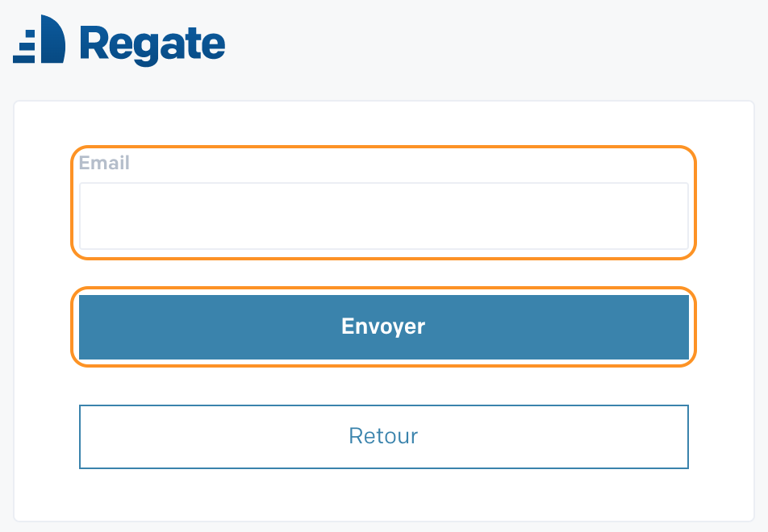Screen dimensions: 768x532
Task: Click the Email field label
Action: (x=104, y=163)
